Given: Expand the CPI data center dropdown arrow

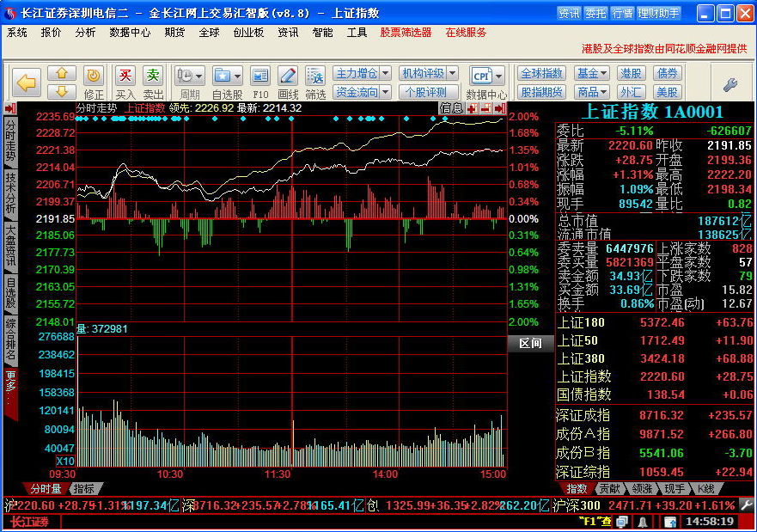Looking at the screenshot, I should (x=498, y=76).
